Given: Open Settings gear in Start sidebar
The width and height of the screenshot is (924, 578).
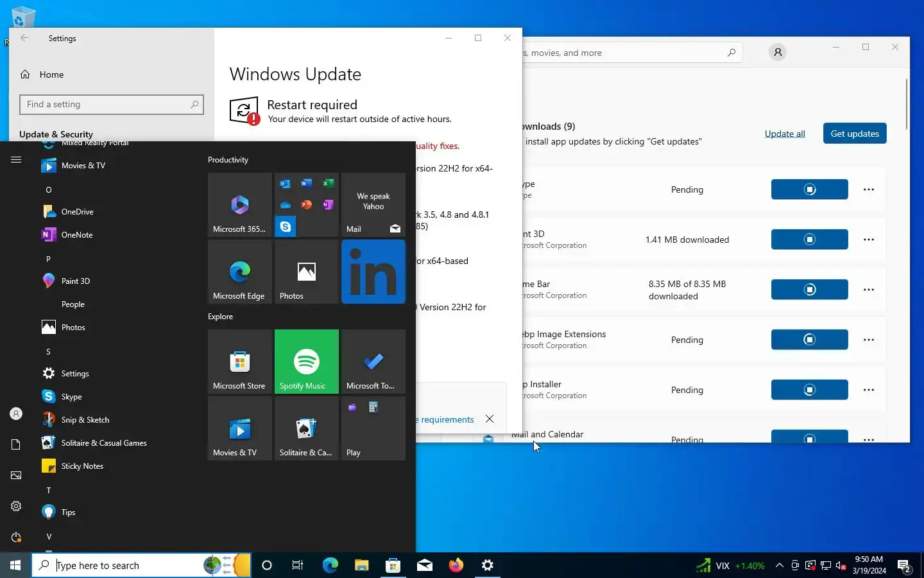Looking at the screenshot, I should coord(16,506).
